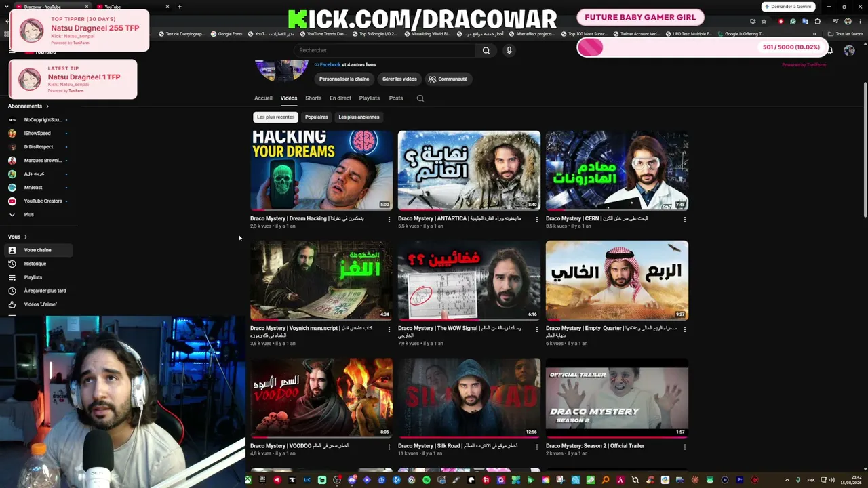Open Discord from the Windows taskbar
The image size is (868, 488).
pyautogui.click(x=352, y=480)
